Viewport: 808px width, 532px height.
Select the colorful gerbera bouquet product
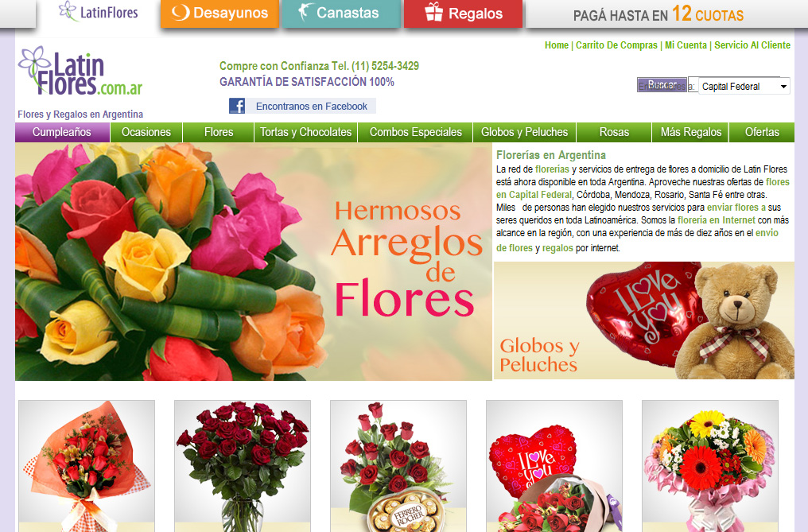pyautogui.click(x=699, y=465)
